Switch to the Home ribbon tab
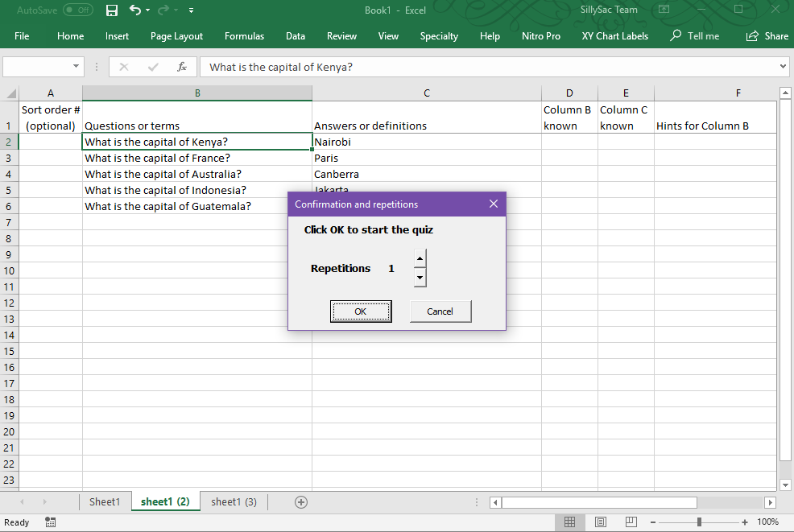Screen dimensions: 794x532 70,36
